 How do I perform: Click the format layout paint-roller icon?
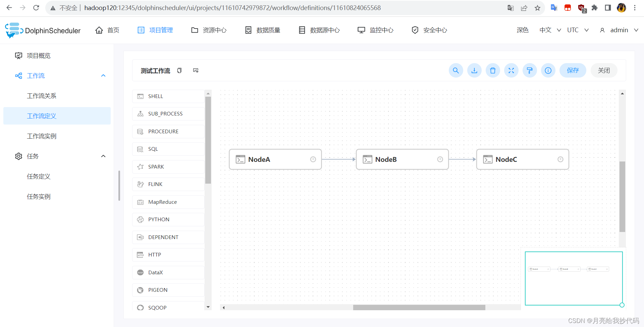tap(530, 71)
